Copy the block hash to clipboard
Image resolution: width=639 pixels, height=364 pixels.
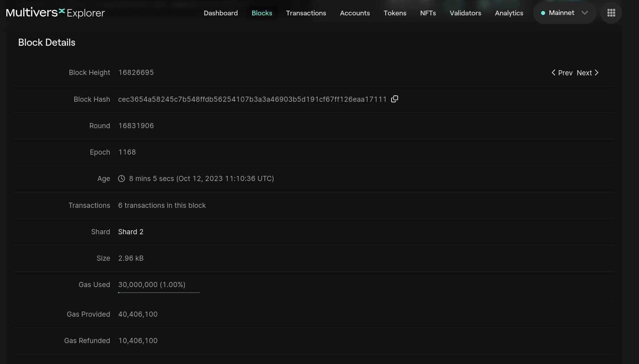pos(394,99)
